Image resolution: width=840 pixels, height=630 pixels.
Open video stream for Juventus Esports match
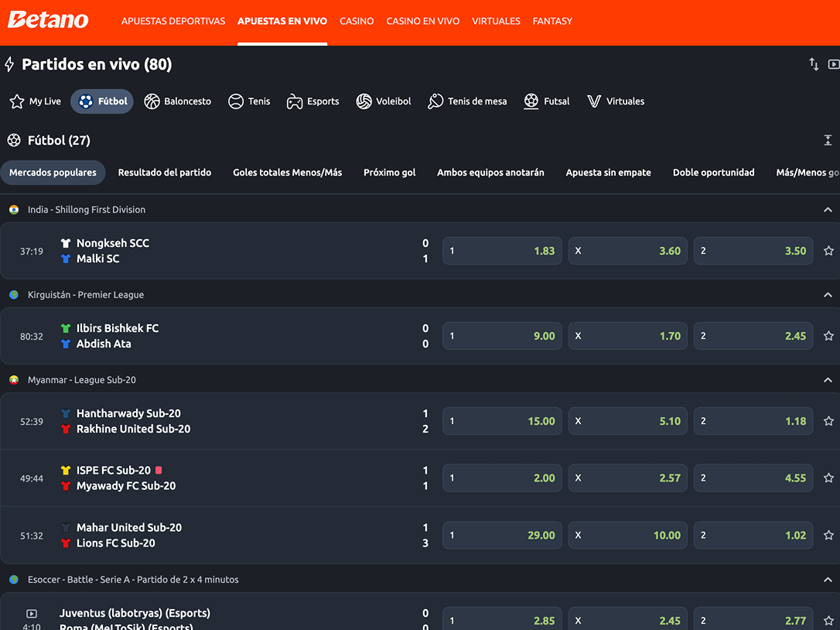pyautogui.click(x=30, y=615)
